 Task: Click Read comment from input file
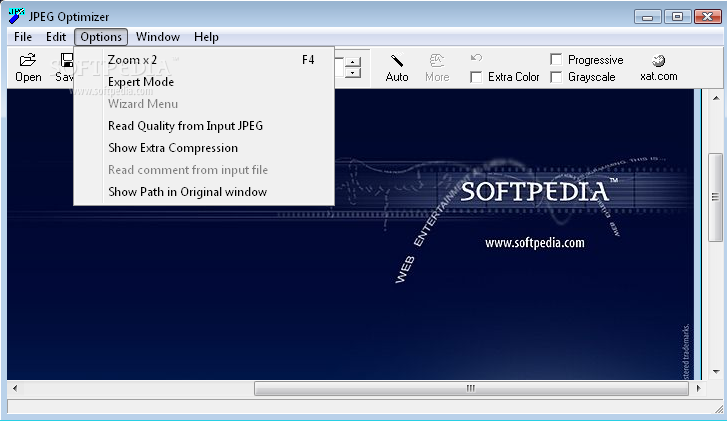coord(204,170)
